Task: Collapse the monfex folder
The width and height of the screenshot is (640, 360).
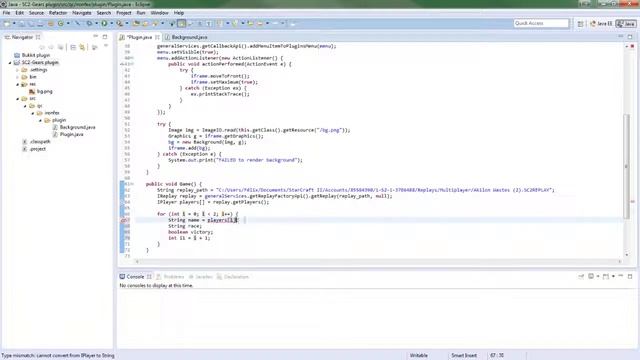Action: click(33, 113)
